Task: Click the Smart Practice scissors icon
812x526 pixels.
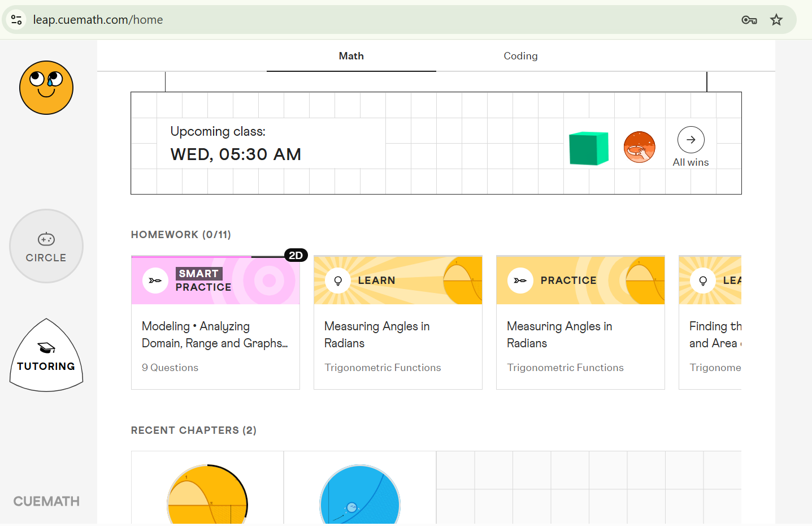Action: coord(155,280)
